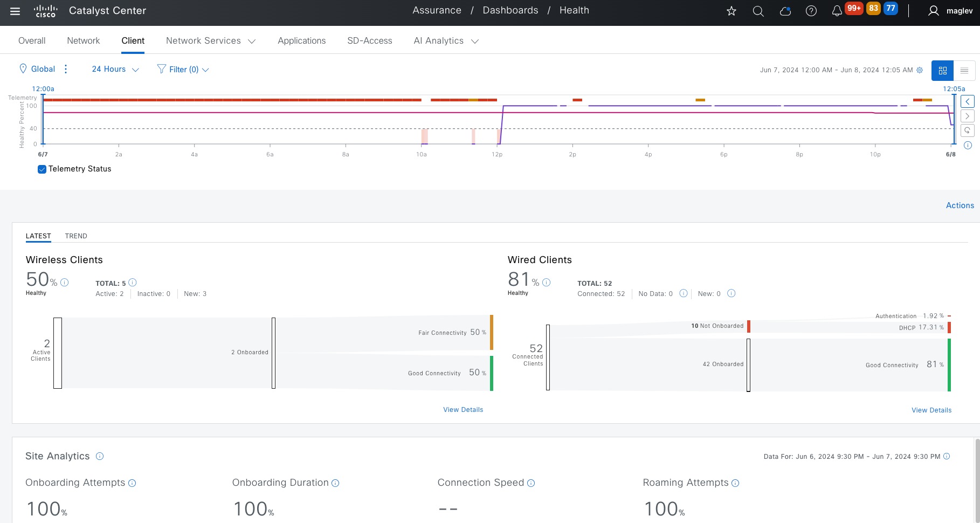Open the global search magnifier icon

click(758, 11)
